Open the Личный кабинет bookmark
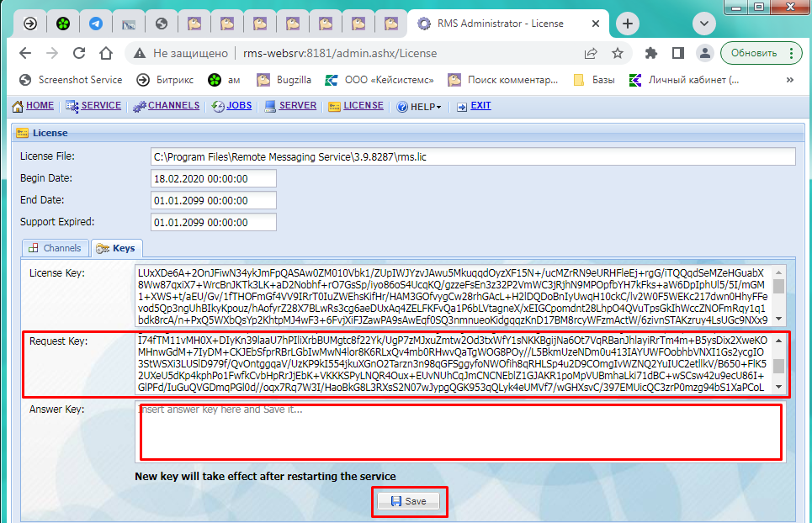Viewport: 812px width, 523px height. (x=684, y=80)
